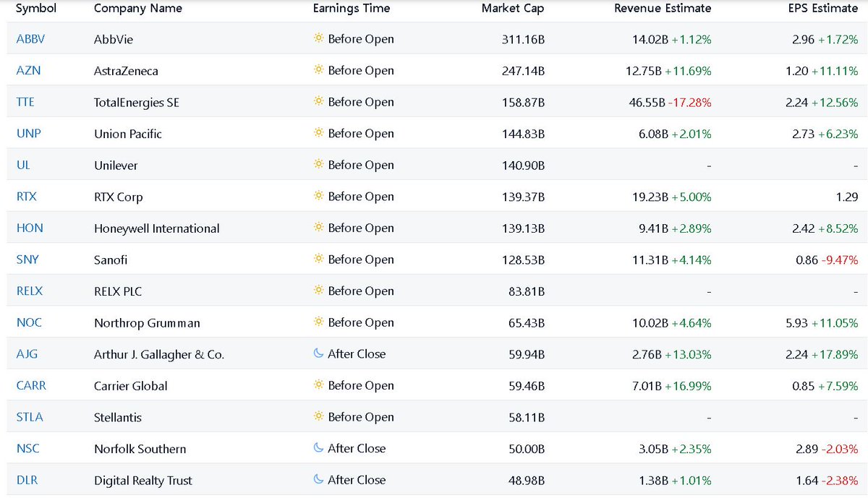Click Northrop Grumman EPS estimate 5.93 +11.05%
The image size is (868, 498).
click(822, 322)
